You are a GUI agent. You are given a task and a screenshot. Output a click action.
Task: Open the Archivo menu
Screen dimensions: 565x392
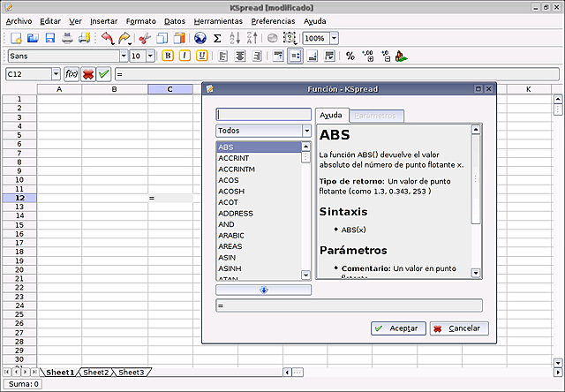coord(19,21)
